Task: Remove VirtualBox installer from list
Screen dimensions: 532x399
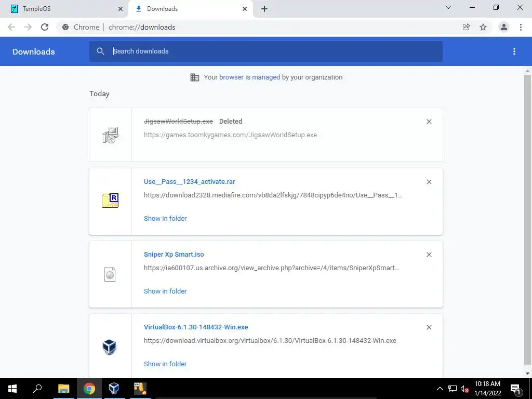Action: coord(429,327)
